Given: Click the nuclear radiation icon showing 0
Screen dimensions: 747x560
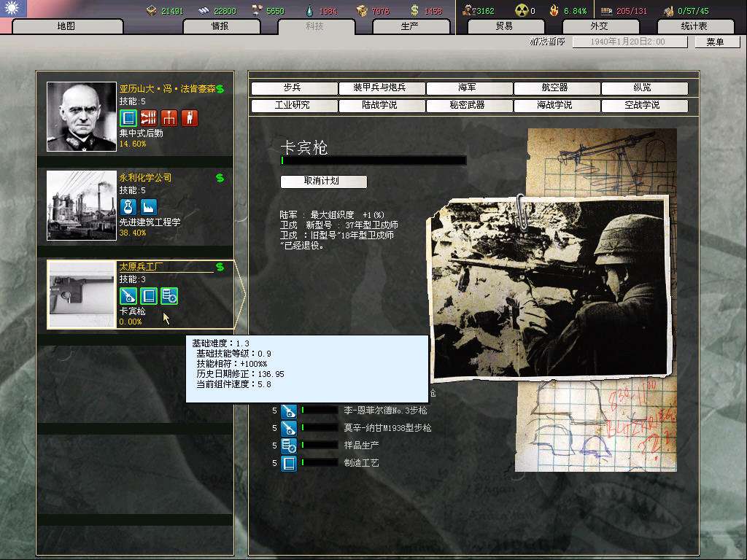Looking at the screenshot, I should (x=522, y=10).
